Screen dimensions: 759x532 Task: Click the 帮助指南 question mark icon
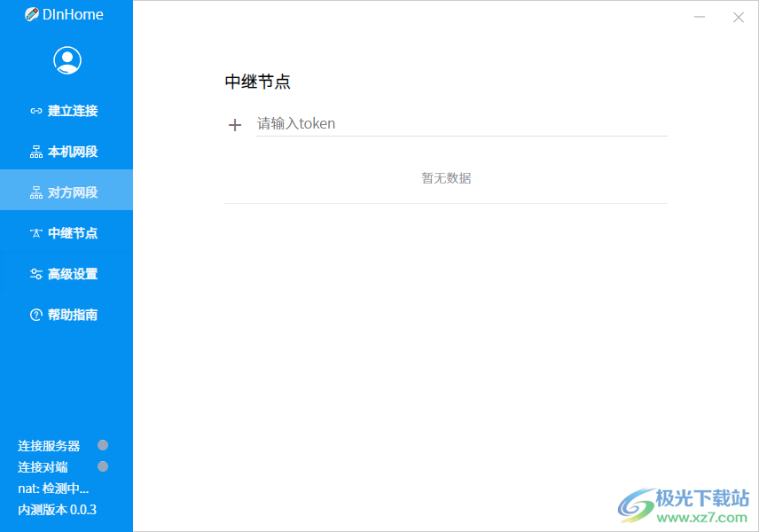(x=36, y=315)
